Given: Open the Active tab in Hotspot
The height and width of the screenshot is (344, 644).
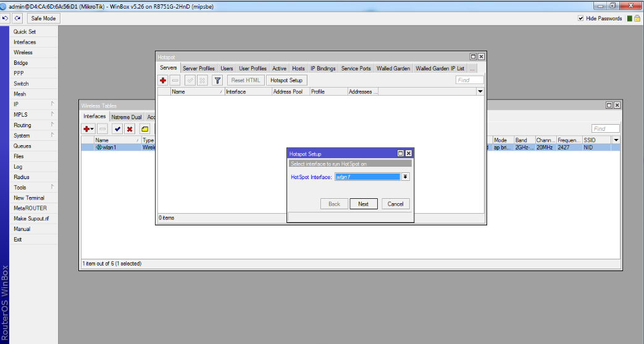Looking at the screenshot, I should pos(279,68).
